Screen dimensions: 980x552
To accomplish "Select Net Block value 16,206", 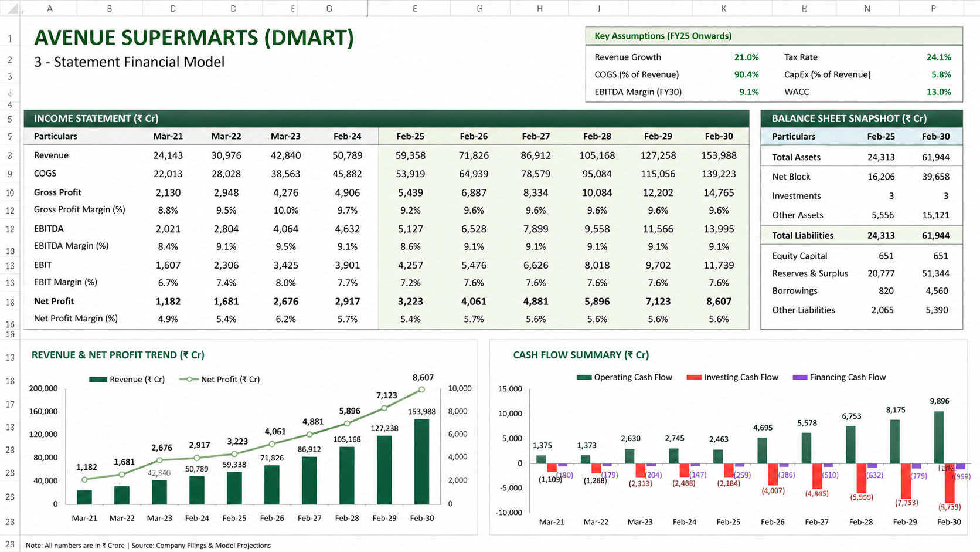I will pos(881,177).
